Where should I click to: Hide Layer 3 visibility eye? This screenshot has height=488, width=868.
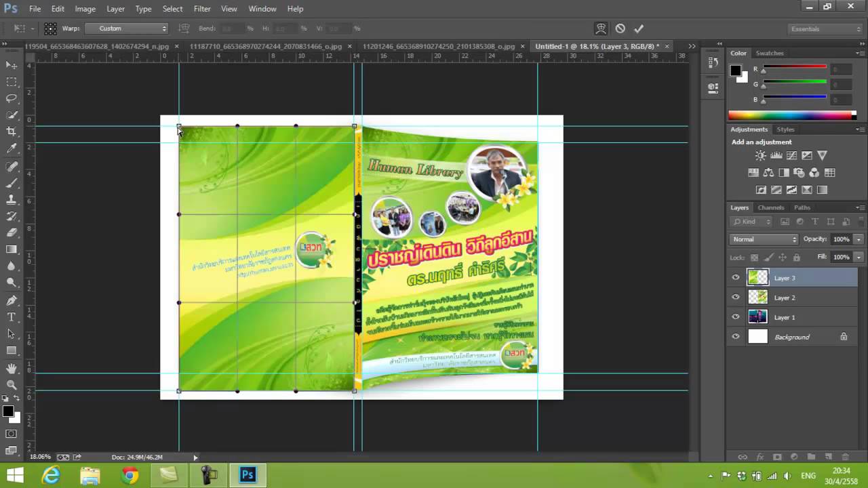(x=736, y=277)
